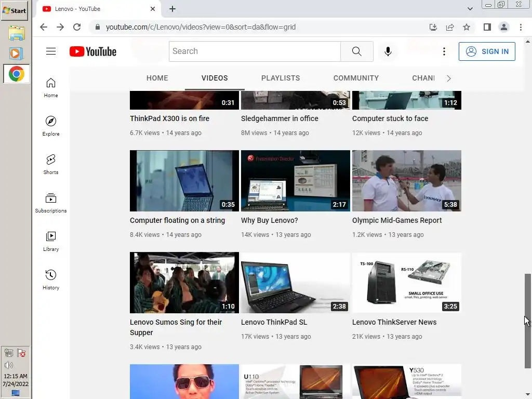Open 'Olympic Mid-Games Report' title link
The image size is (532, 399).
pyautogui.click(x=397, y=220)
